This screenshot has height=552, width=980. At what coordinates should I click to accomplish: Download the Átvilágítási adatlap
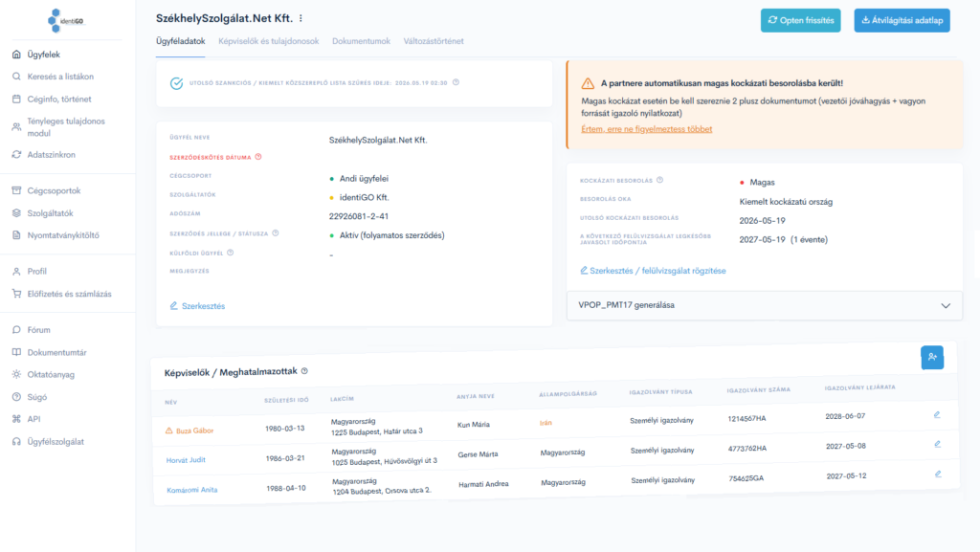[x=902, y=20]
